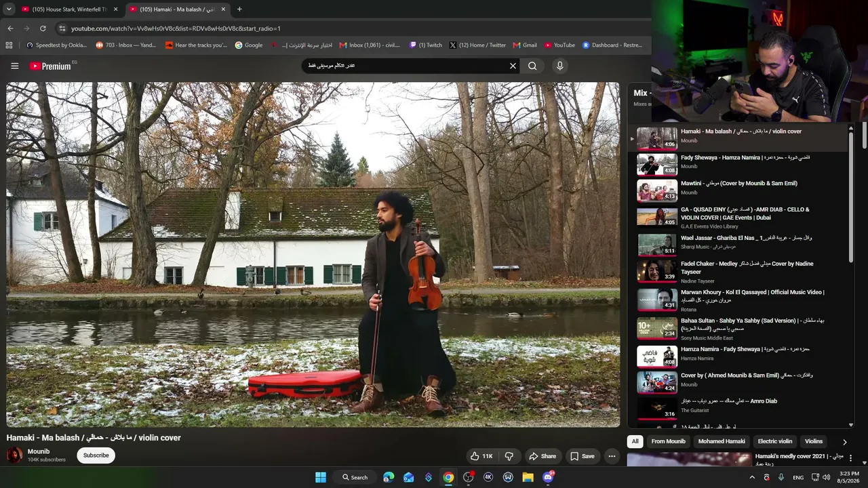Select the Mohamed Hamaki filter chip
The height and width of the screenshot is (488, 868).
click(722, 441)
